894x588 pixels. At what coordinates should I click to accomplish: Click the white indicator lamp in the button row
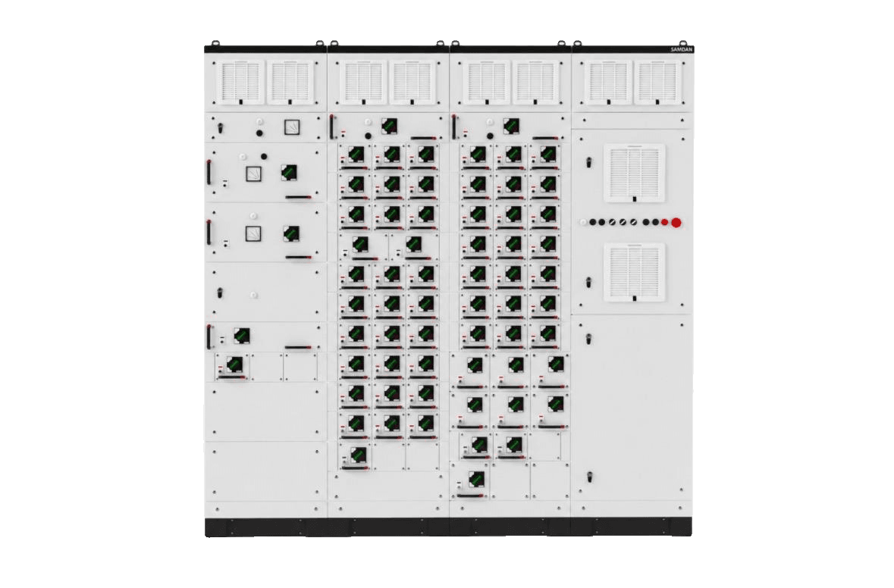pyautogui.click(x=582, y=222)
